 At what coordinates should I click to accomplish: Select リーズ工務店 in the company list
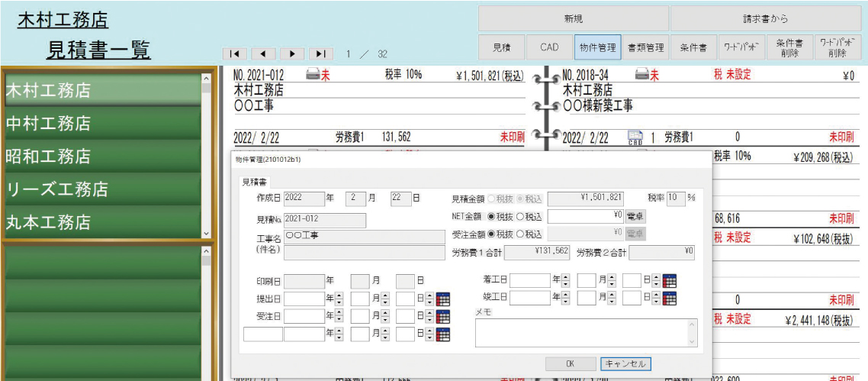coord(102,189)
